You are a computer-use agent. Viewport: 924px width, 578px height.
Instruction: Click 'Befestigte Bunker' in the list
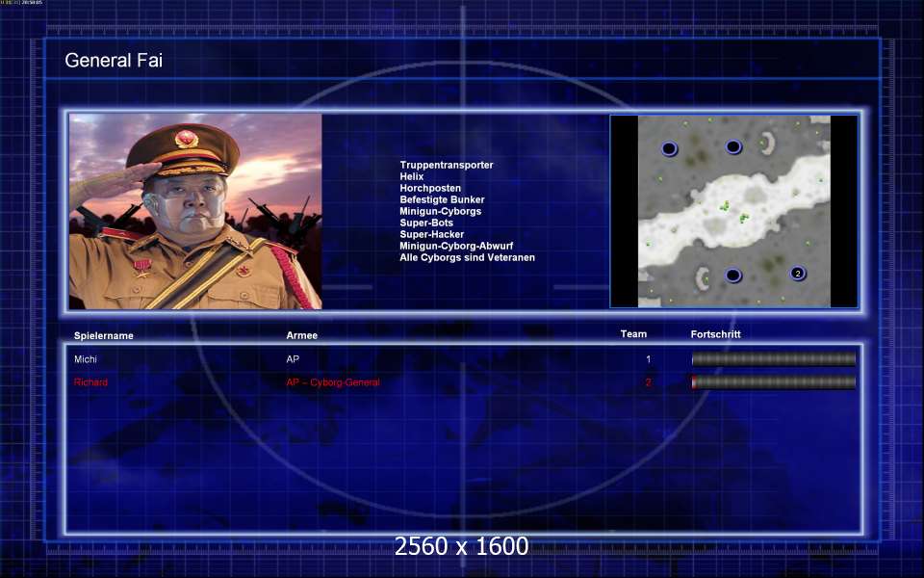coord(442,200)
